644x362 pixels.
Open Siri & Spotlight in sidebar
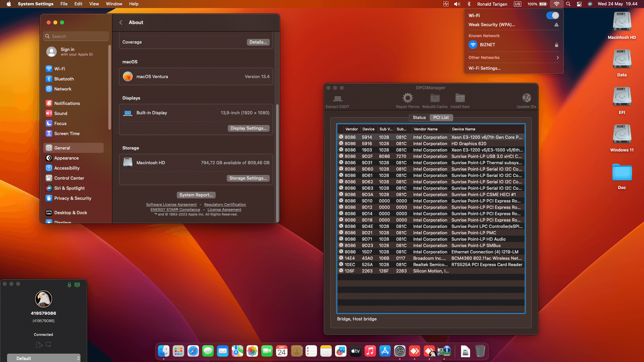pos(73,188)
